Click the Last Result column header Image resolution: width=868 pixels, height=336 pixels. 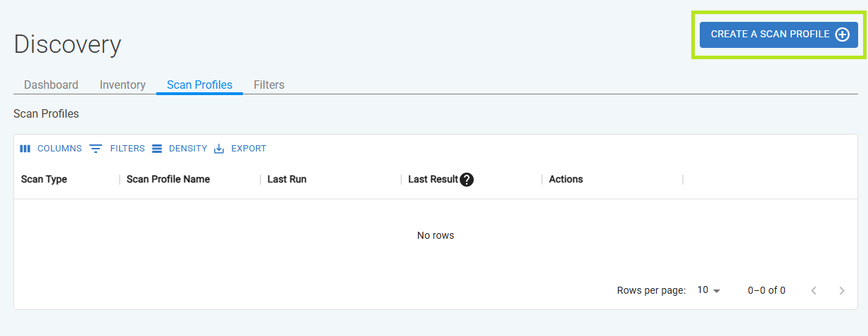433,179
